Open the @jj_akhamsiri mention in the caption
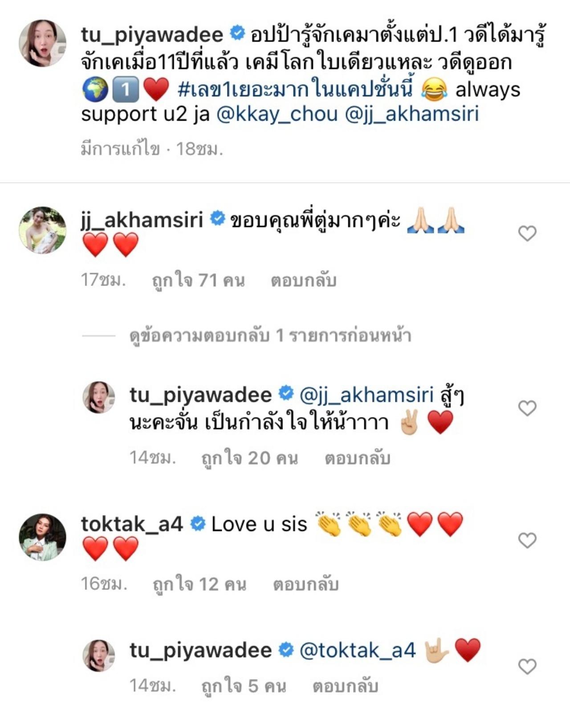Screen dimensions: 570x728 pyautogui.click(x=412, y=114)
